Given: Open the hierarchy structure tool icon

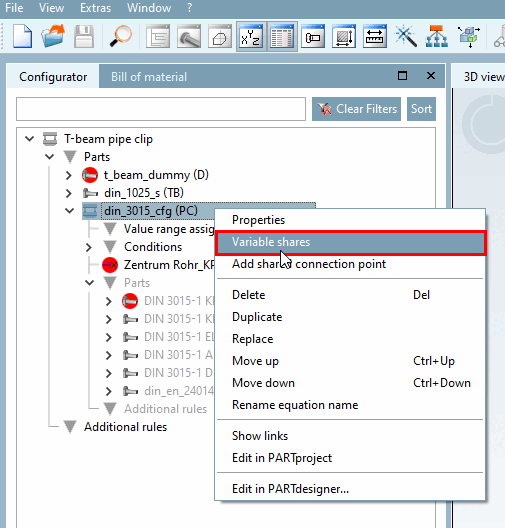Looking at the screenshot, I should (x=437, y=36).
